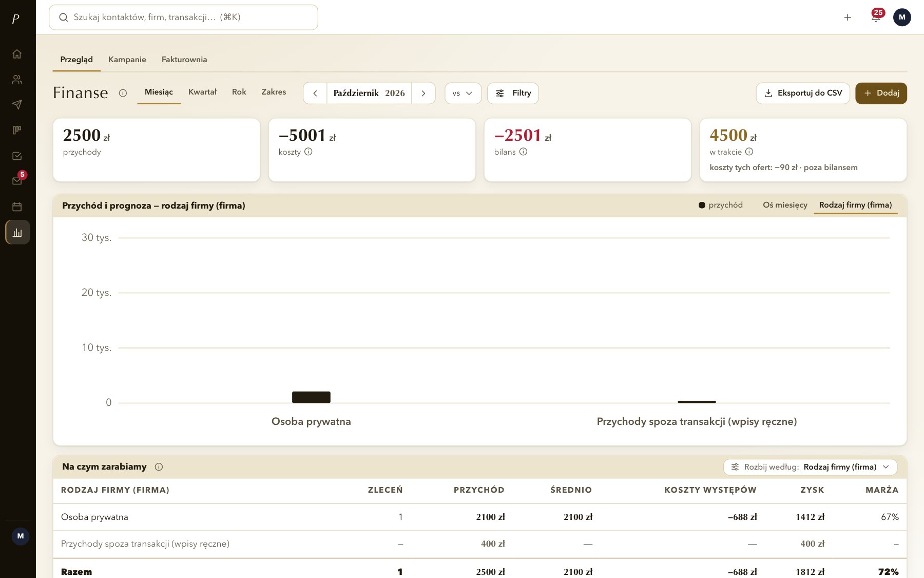
Task: Click info icon next to Na czym zarabiamy
Action: [x=159, y=467]
